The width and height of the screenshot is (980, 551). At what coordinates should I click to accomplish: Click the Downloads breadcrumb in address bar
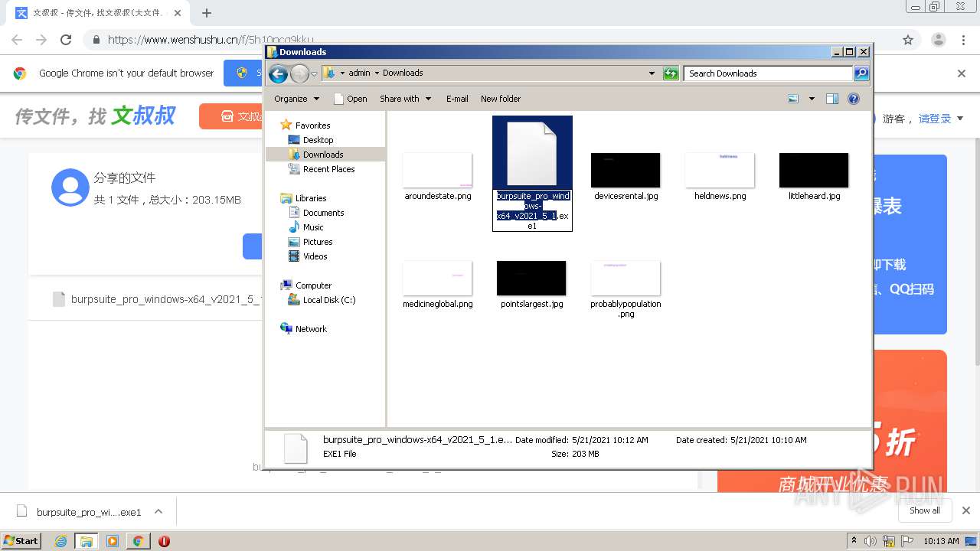click(x=403, y=73)
